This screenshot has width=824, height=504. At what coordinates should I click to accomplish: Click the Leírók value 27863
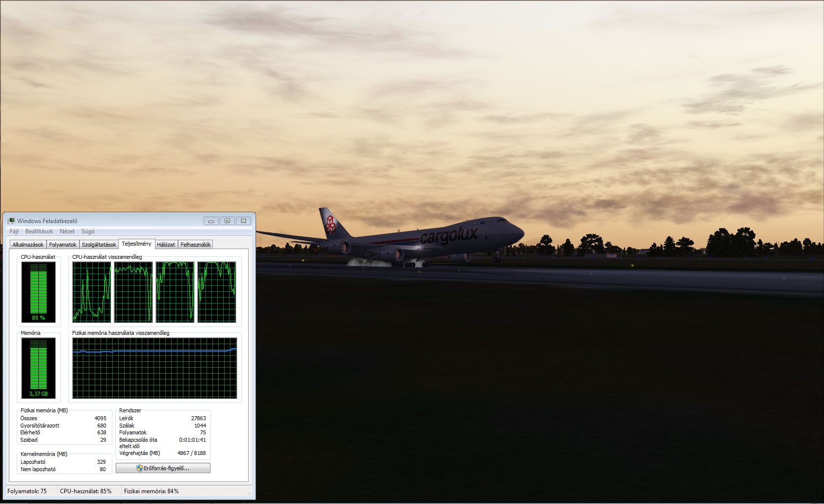tap(199, 418)
